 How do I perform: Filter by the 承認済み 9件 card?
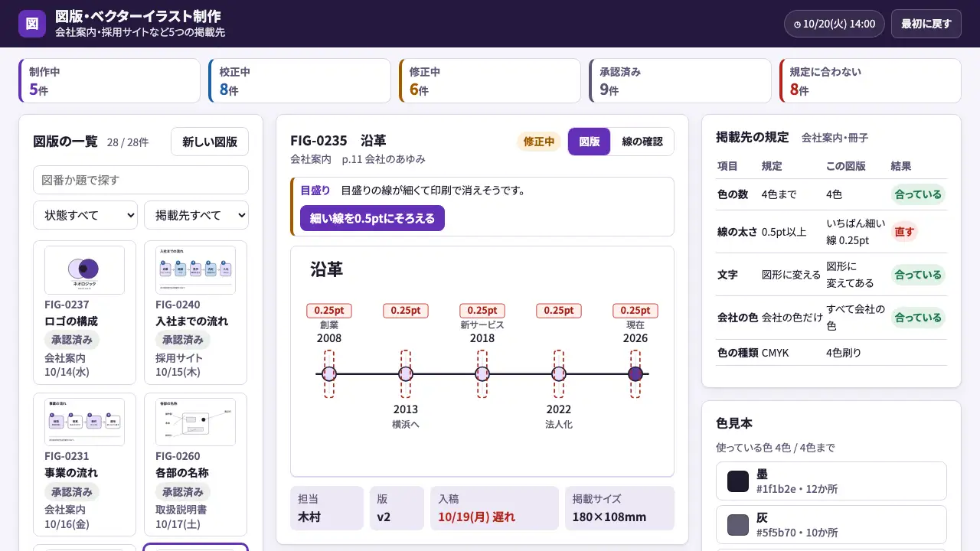pyautogui.click(x=680, y=80)
